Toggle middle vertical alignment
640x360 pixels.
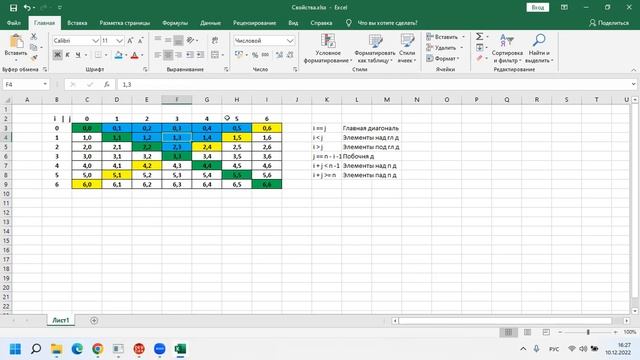pos(168,40)
